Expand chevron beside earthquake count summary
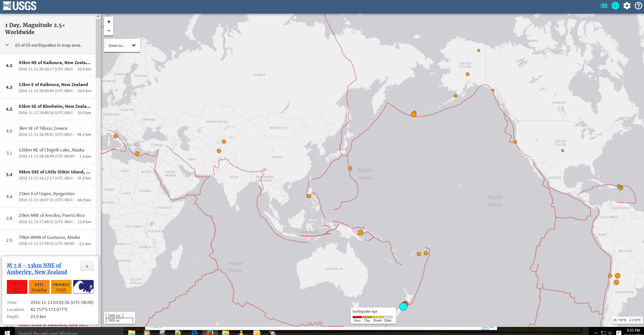Screen dimensions: 644x335 point(7,45)
